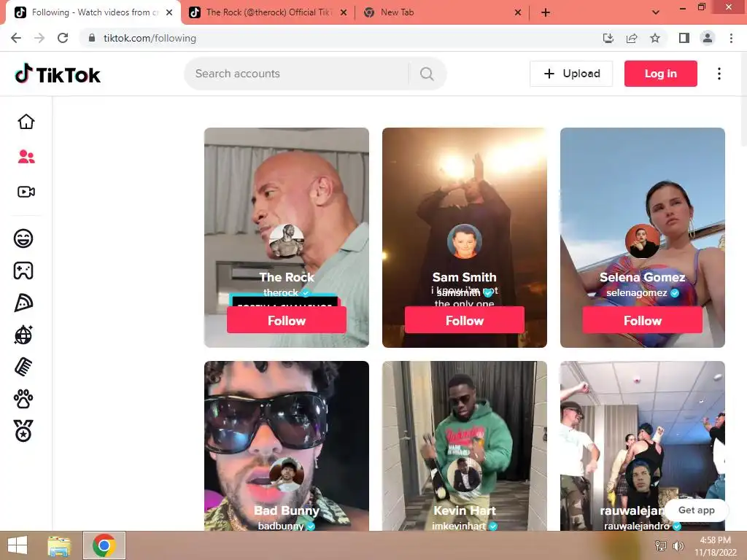
Task: Toggle the browser side panel icon
Action: click(684, 38)
